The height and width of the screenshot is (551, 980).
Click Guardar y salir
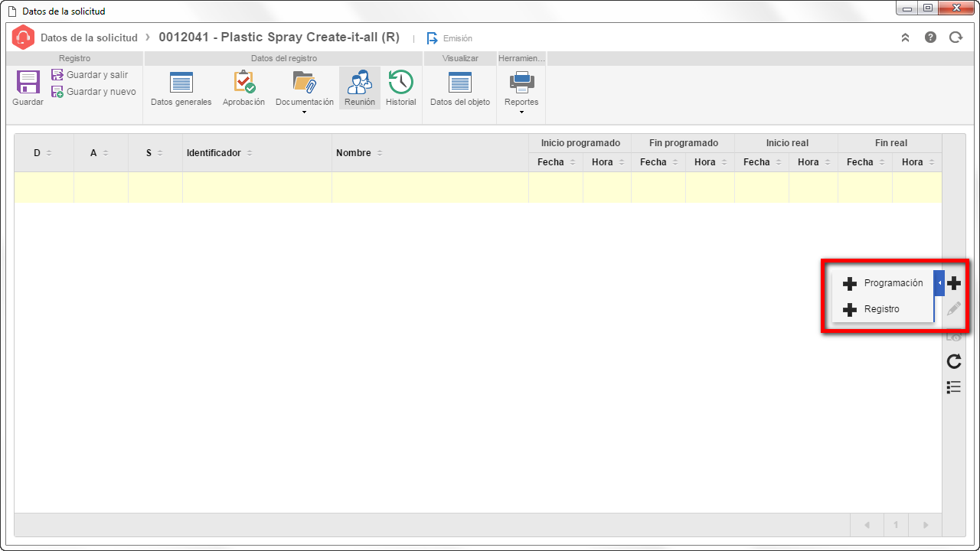[90, 75]
